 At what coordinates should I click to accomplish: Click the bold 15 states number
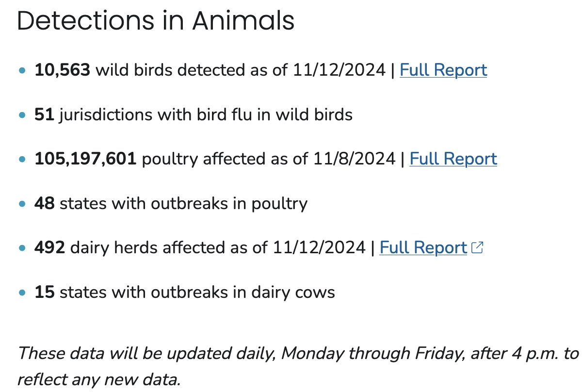coord(44,293)
